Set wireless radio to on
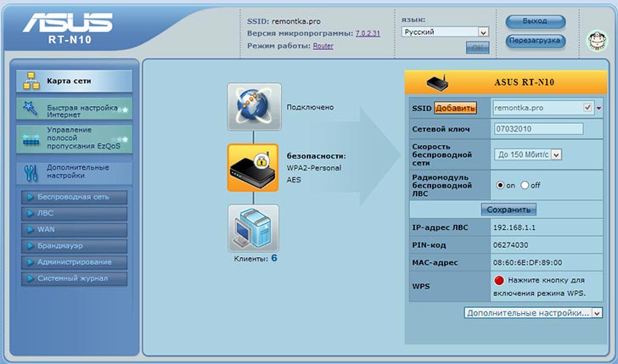Image resolution: width=618 pixels, height=364 pixels. point(500,185)
